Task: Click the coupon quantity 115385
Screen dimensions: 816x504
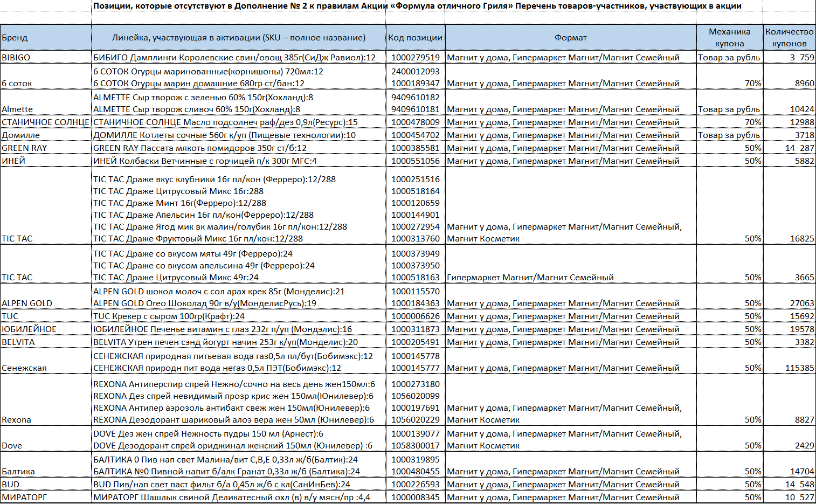Action: click(800, 368)
